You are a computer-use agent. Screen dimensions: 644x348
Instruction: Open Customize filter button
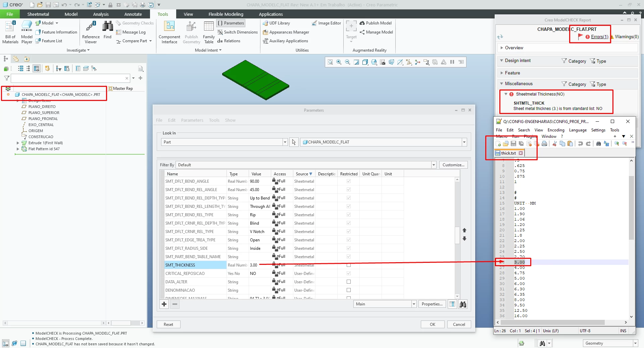pos(453,165)
